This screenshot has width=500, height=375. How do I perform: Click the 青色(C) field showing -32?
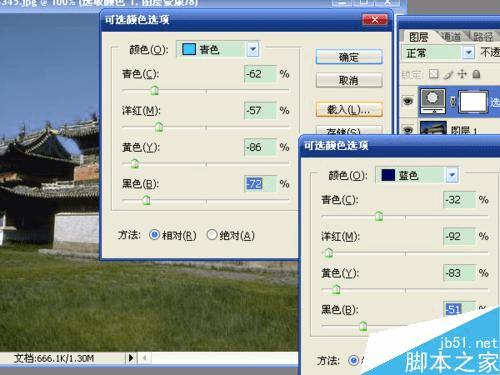pos(459,199)
